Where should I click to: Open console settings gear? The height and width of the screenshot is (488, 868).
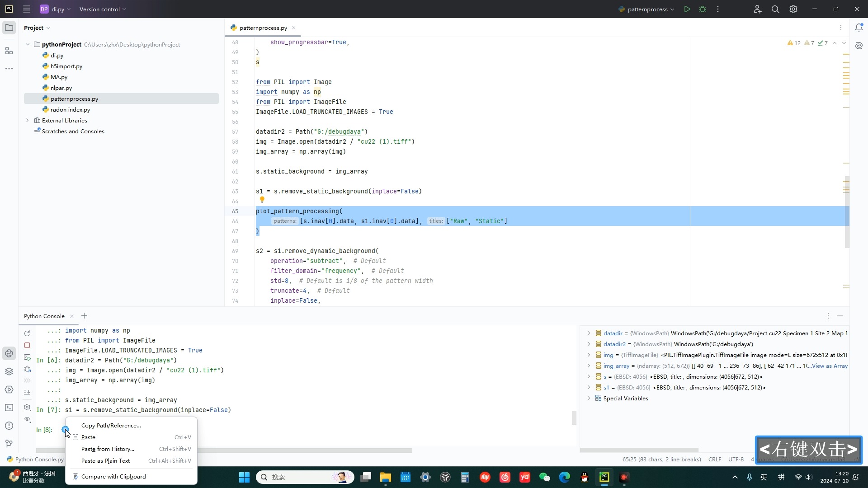point(27,408)
